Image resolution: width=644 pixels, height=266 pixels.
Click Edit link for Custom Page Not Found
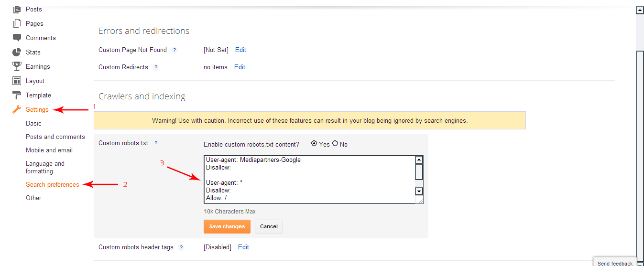pyautogui.click(x=240, y=50)
